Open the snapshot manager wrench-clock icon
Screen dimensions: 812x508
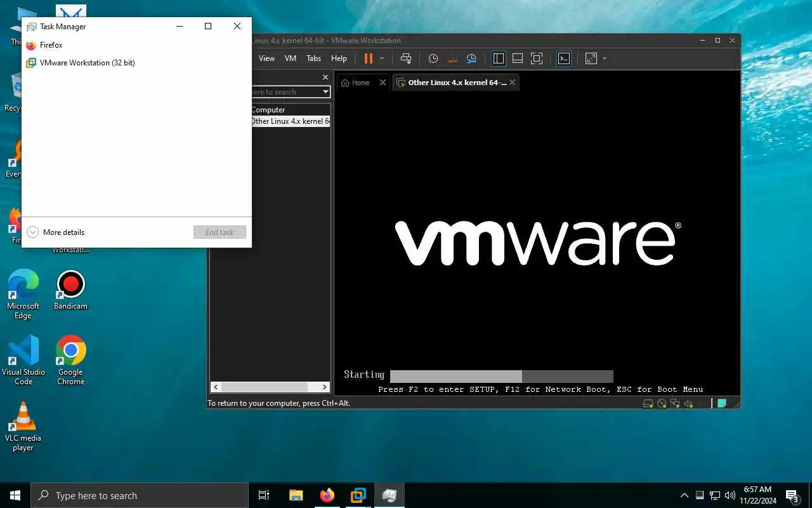tap(471, 58)
